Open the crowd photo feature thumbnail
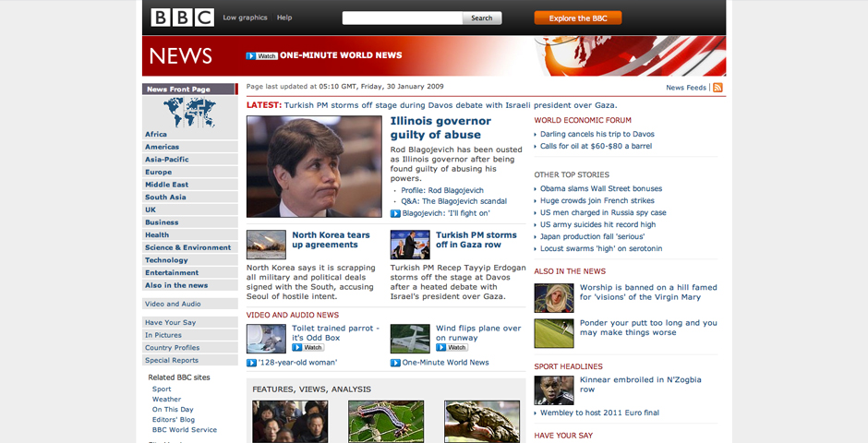Viewport: 868px width, 443px height. pos(290,422)
